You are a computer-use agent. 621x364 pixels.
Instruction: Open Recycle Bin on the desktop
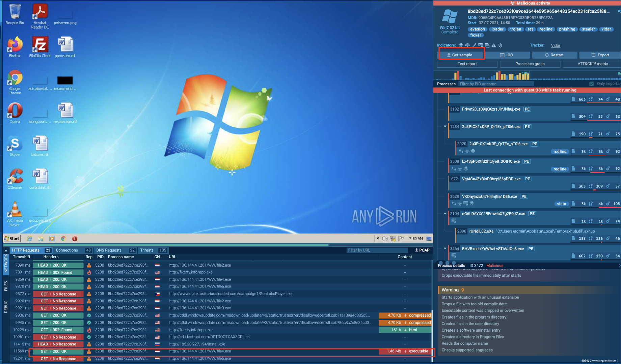[x=15, y=14]
